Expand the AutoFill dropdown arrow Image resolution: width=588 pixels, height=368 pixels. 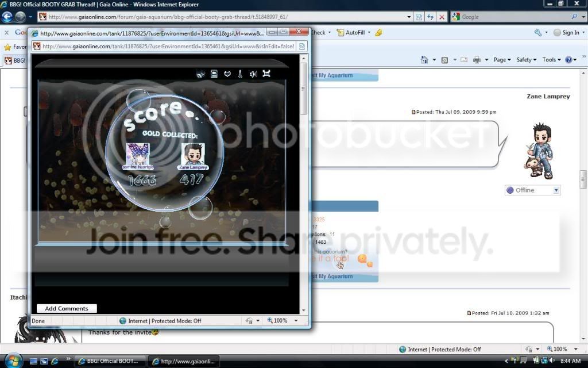point(369,33)
